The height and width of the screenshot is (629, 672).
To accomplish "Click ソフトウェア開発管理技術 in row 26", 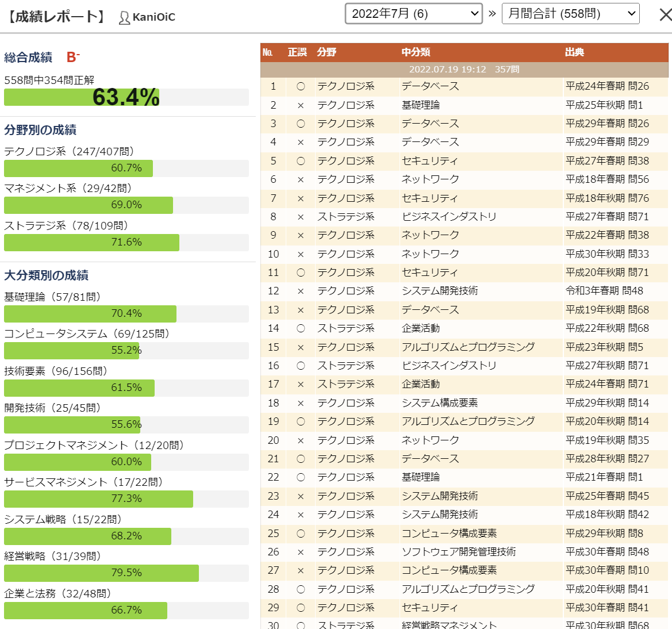I will pos(459,552).
